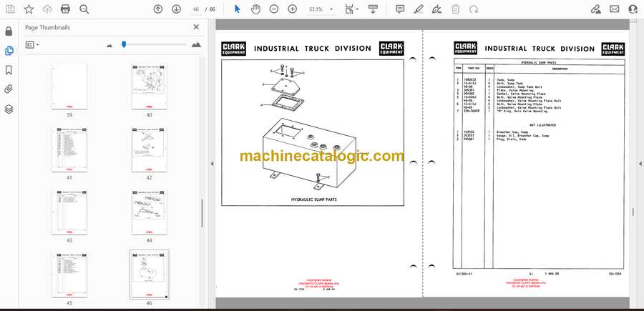The image size is (644, 311).
Task: Select page 40 thumbnail
Action: [x=149, y=87]
